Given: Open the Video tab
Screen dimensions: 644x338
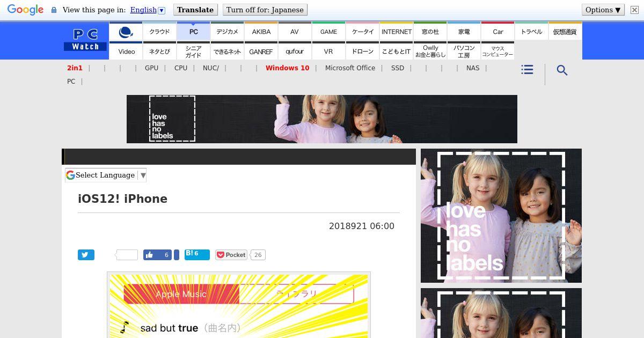Looking at the screenshot, I should (x=126, y=52).
